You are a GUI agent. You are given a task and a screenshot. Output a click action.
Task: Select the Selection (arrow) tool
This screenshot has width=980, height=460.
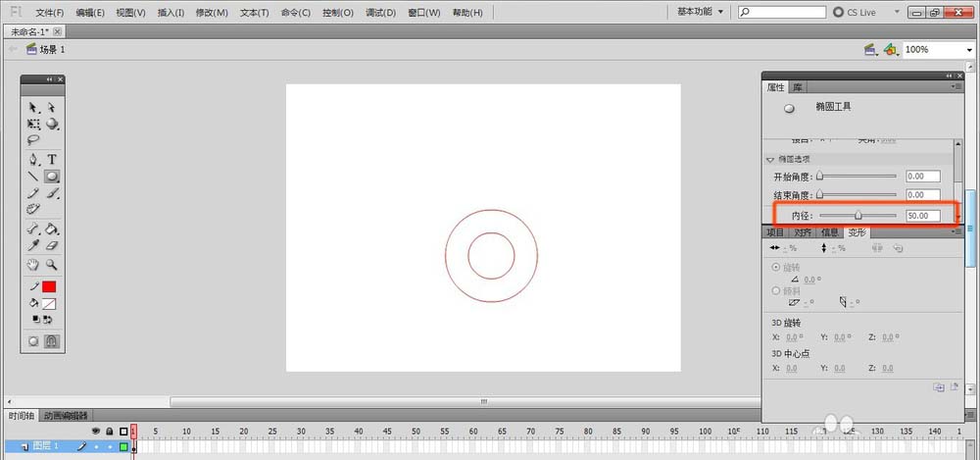[33, 108]
